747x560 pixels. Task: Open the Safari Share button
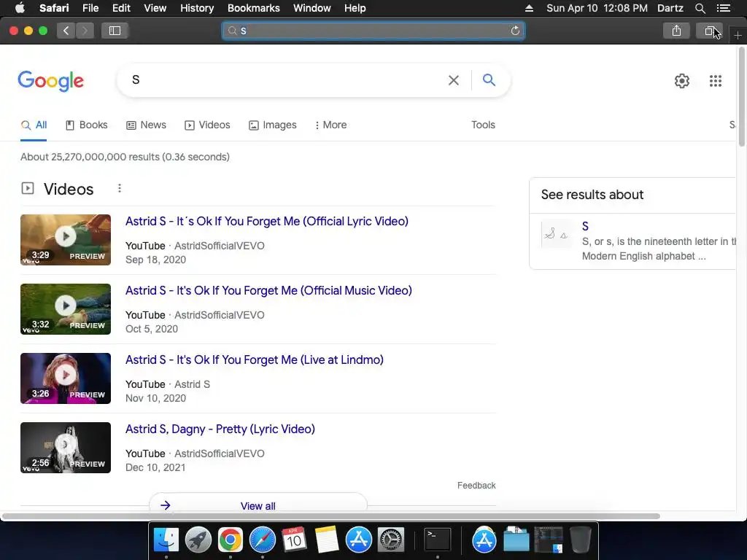[x=676, y=31]
